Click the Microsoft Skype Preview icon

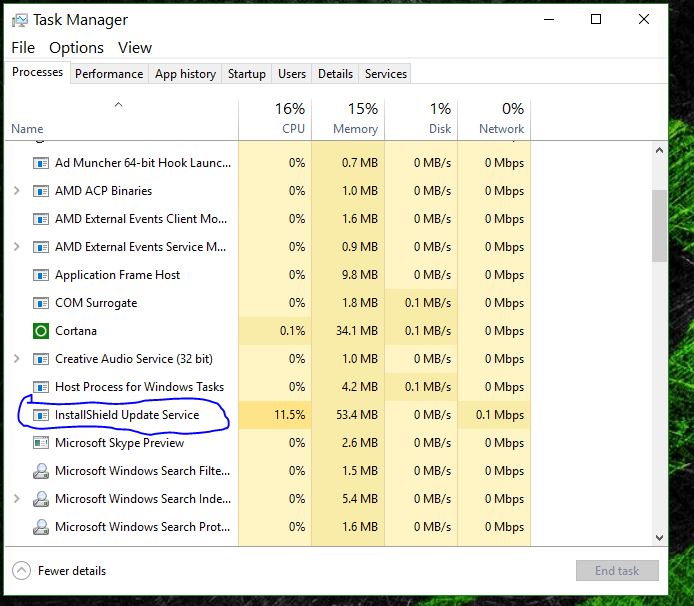(x=41, y=443)
